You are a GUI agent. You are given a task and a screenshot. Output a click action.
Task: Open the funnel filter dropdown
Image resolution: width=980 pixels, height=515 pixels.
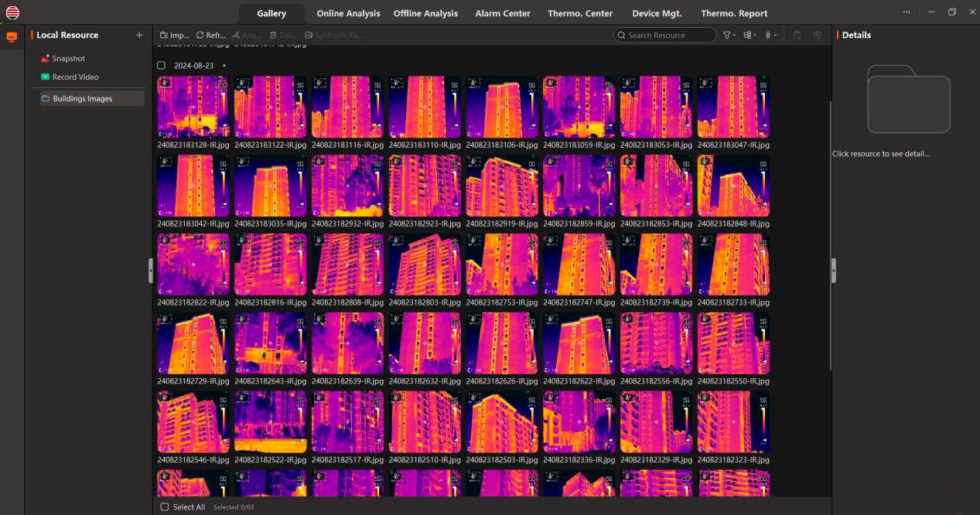pos(729,35)
